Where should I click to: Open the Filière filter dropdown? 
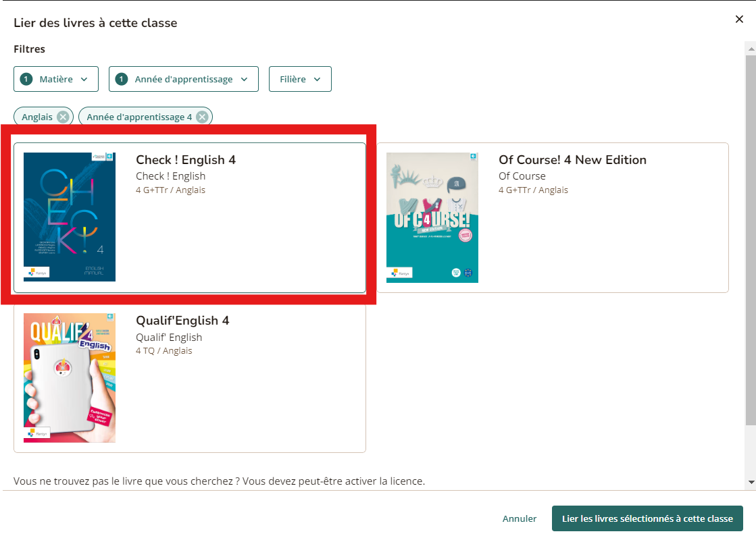click(300, 79)
